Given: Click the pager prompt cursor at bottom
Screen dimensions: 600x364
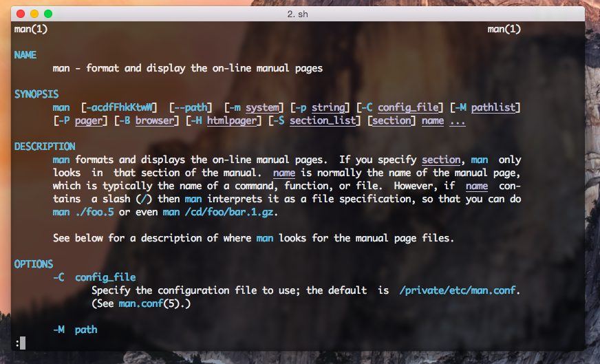Looking at the screenshot, I should [x=23, y=343].
